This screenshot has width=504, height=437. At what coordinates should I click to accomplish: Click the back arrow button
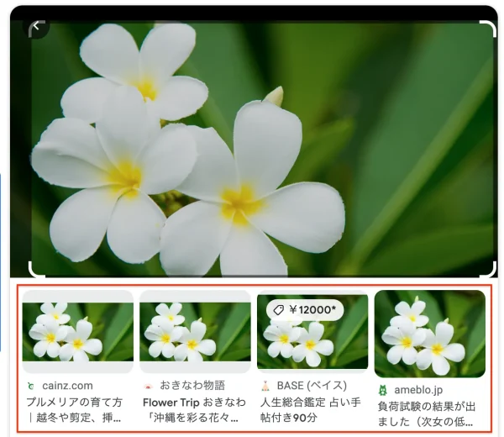click(36, 26)
